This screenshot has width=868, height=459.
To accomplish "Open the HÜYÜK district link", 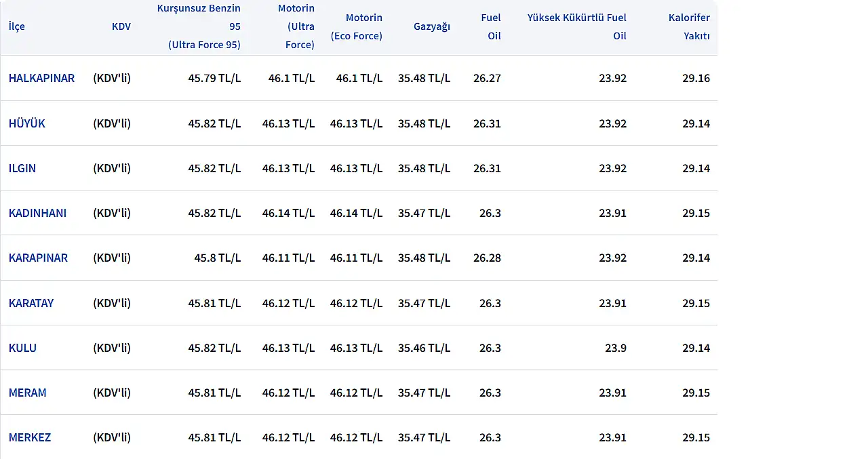I will tap(26, 123).
